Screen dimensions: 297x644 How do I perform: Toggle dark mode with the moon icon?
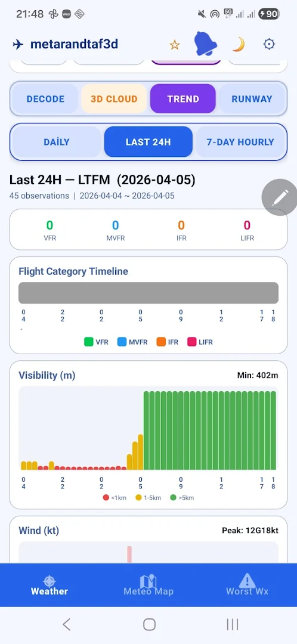tap(239, 44)
